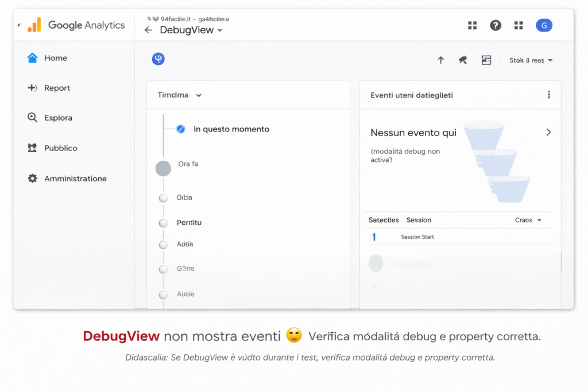
Task: Switch to the Session tab
Action: 419,220
